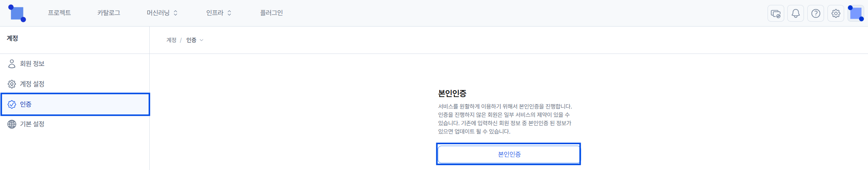Open the 인증 breadcrumb dropdown chevron
The image size is (868, 170).
click(201, 40)
